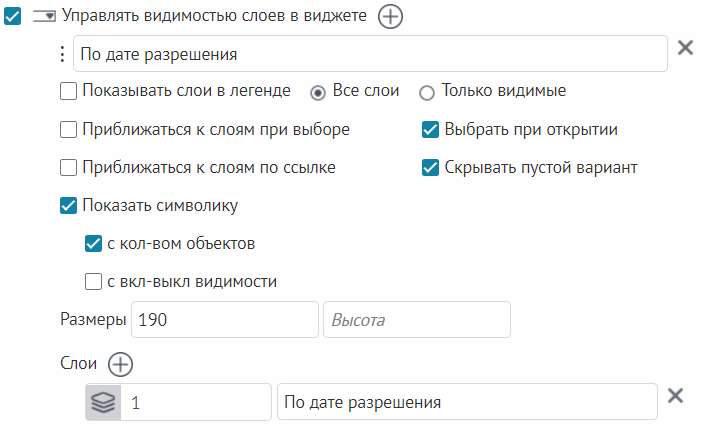Click the width field showing 190
This screenshot has width=707, height=431.
(224, 320)
